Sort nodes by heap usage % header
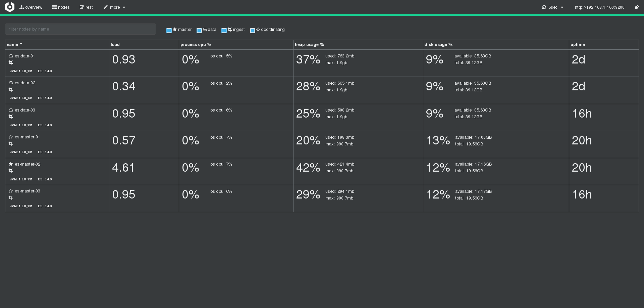644x308 pixels. coord(309,45)
